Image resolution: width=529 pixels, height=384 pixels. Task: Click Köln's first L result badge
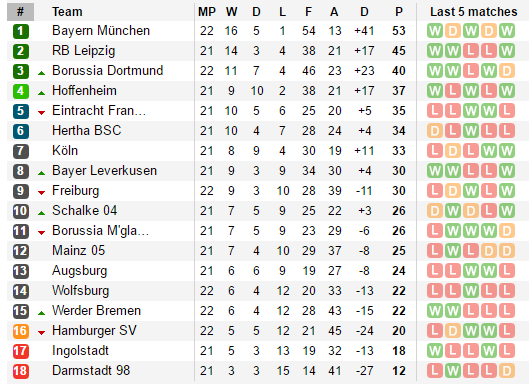[x=435, y=151]
